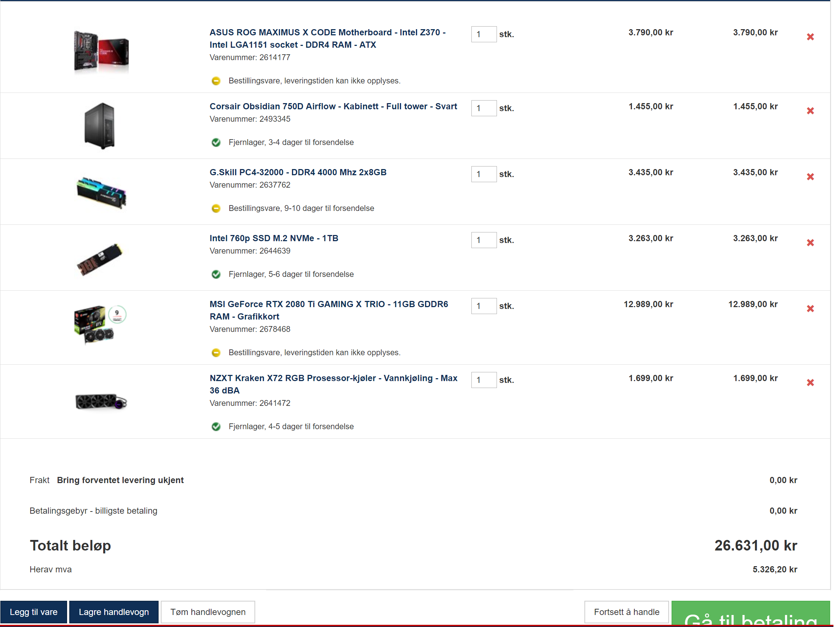Viewport: 840px width, 627px height.
Task: Click Herav mva value 5.326,20 kr
Action: tap(775, 569)
